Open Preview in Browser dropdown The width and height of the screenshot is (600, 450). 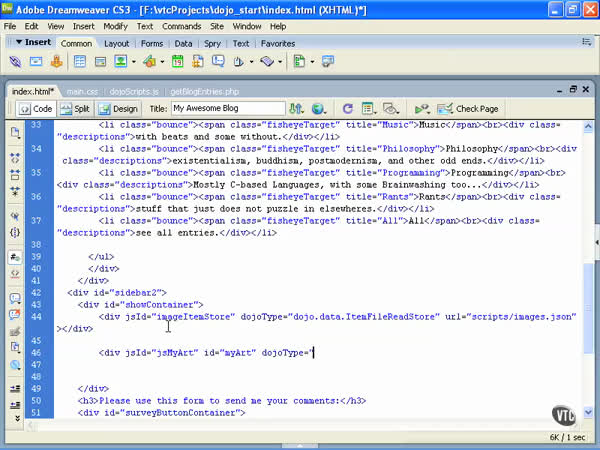tap(319, 108)
